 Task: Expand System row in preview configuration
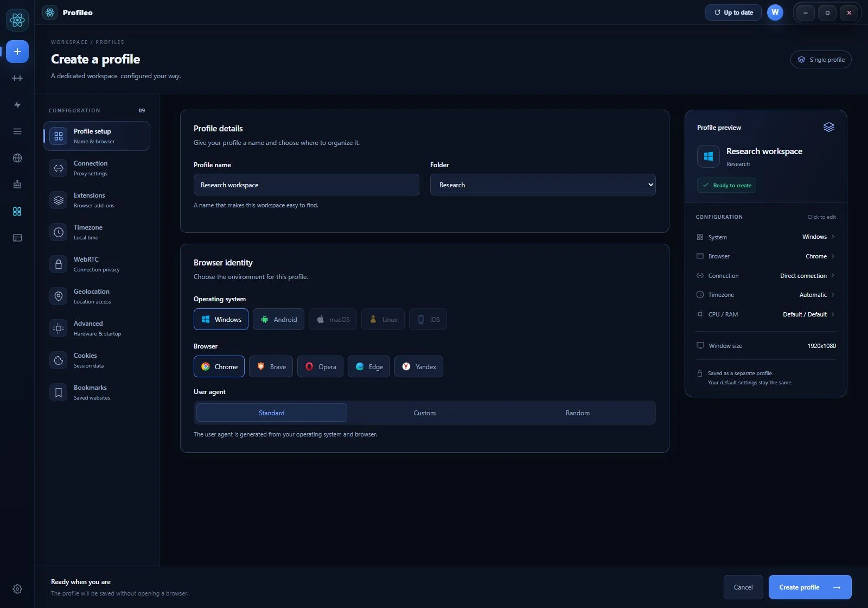(x=765, y=237)
